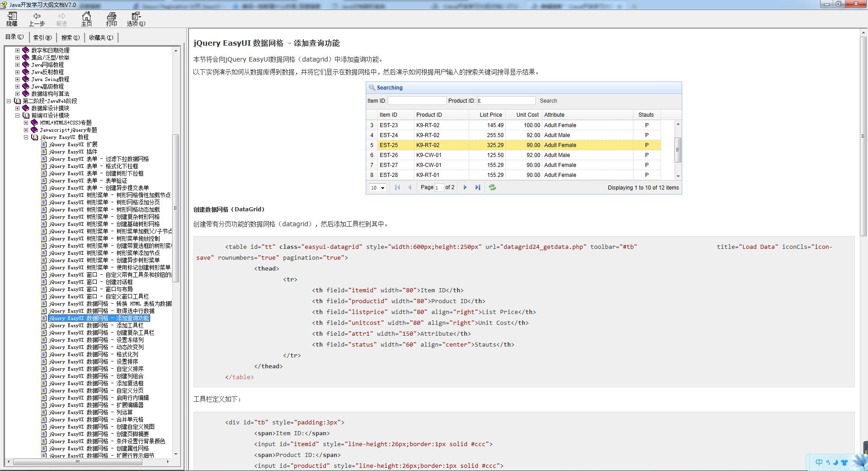Screen dimensions: 868x471
Task: Open the 选项 (Options) toolbar icon
Action: pyautogui.click(x=136, y=19)
